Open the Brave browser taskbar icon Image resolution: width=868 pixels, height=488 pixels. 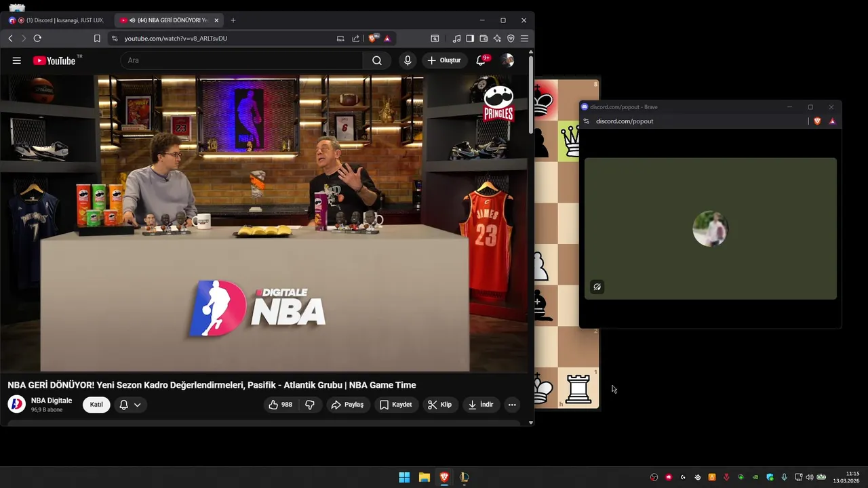[x=444, y=477]
